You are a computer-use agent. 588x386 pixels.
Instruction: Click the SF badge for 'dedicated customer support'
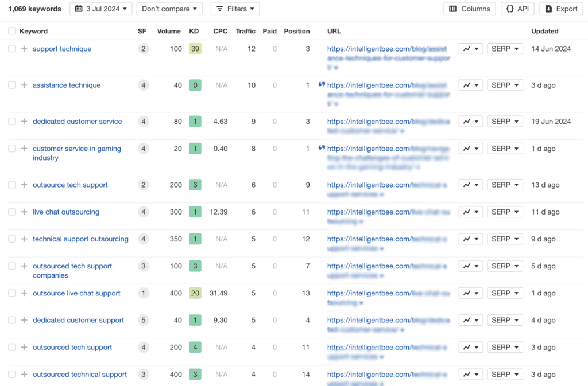click(143, 321)
